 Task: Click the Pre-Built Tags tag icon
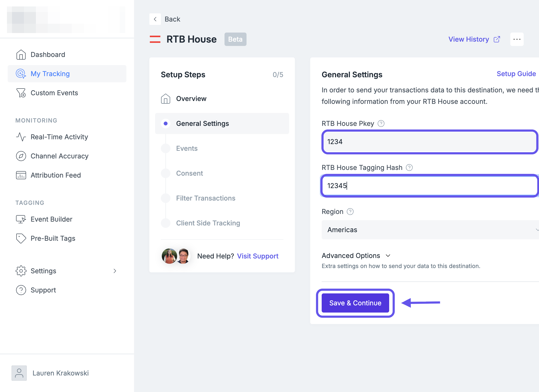pos(21,238)
